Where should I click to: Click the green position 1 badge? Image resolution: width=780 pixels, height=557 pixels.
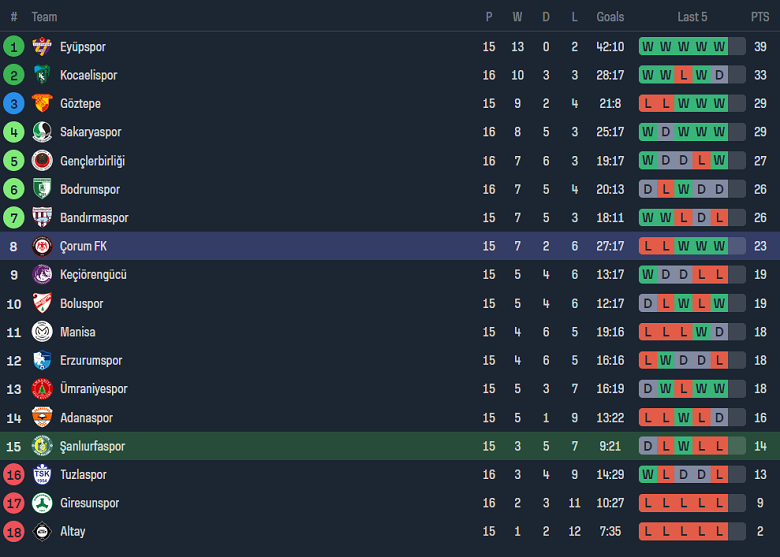point(14,47)
